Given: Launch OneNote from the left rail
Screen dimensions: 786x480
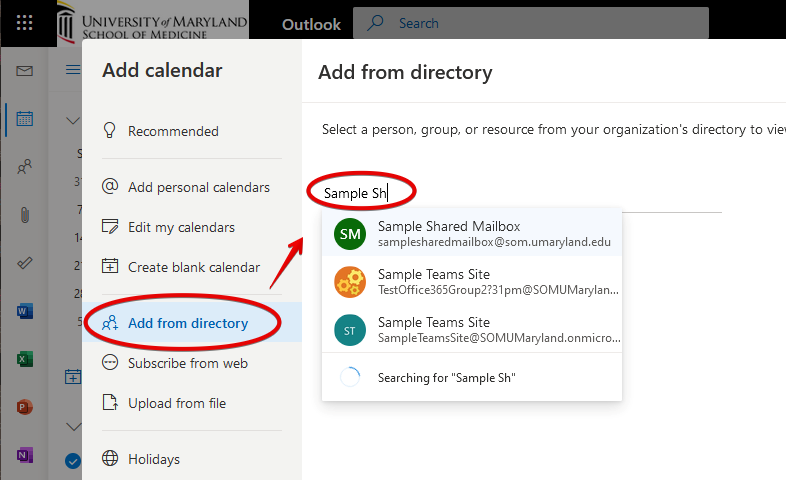Looking at the screenshot, I should [x=25, y=455].
